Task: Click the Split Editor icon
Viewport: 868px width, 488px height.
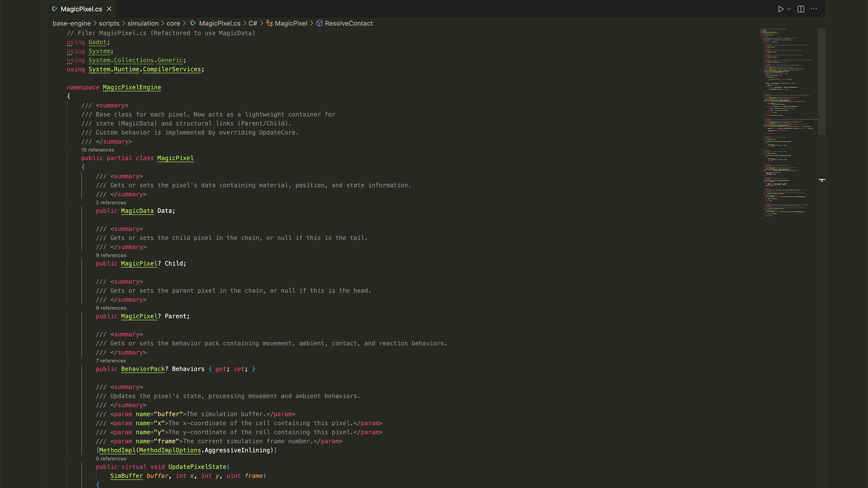Action: pos(801,9)
